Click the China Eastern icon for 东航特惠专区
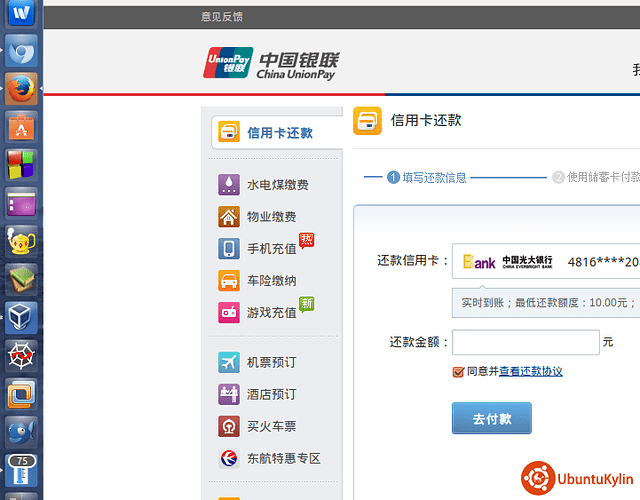The height and width of the screenshot is (500, 640). point(229,458)
